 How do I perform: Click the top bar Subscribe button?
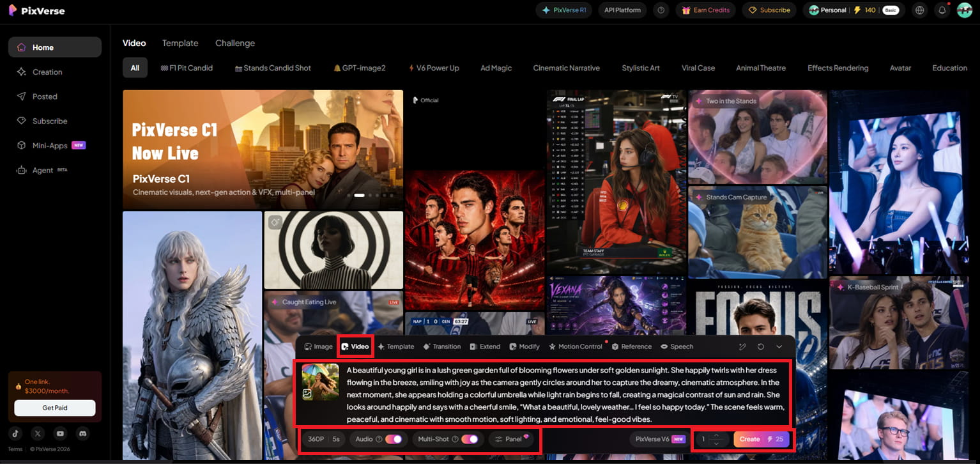(x=770, y=10)
